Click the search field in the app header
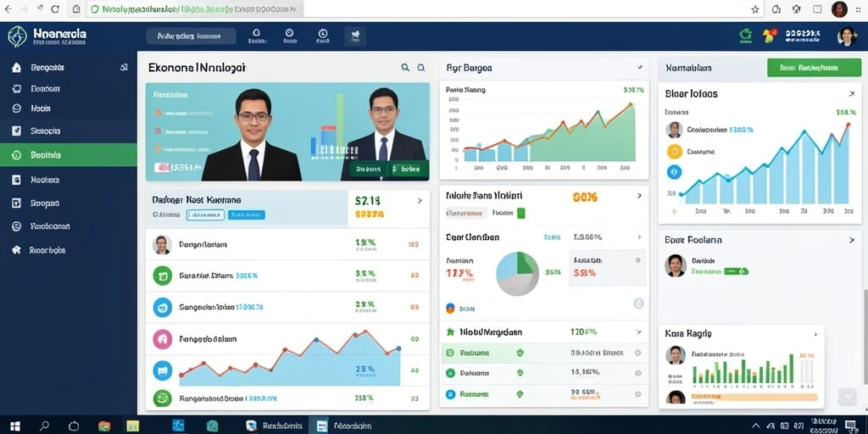868x434 pixels. tap(191, 36)
